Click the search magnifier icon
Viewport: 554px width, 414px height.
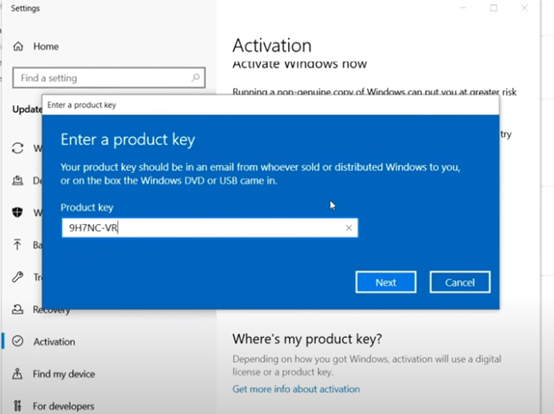(195, 77)
